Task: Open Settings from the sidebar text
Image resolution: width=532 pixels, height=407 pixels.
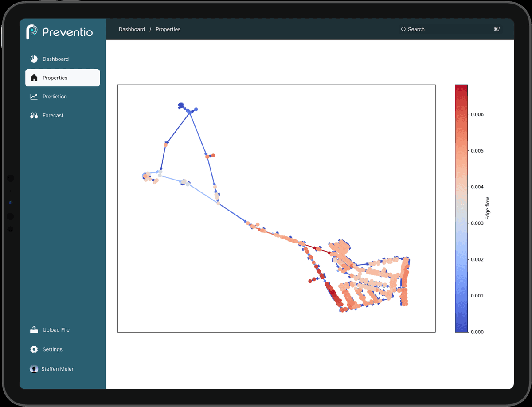Action: point(52,349)
